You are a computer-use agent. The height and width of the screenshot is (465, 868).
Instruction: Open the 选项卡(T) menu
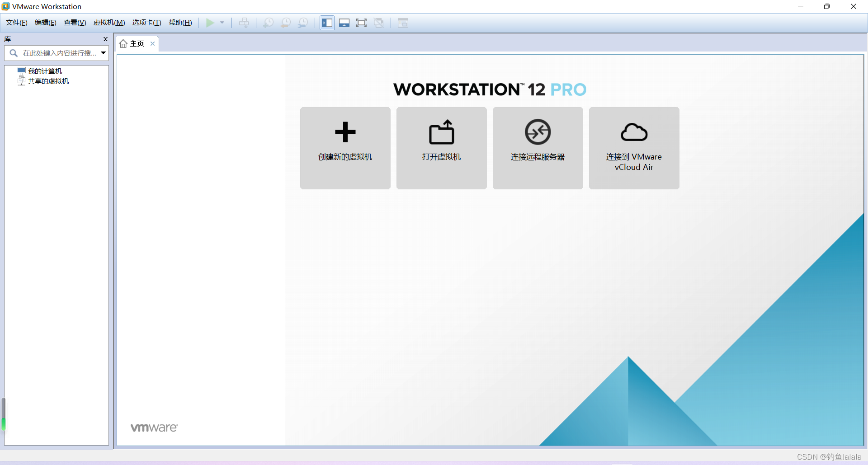point(147,23)
